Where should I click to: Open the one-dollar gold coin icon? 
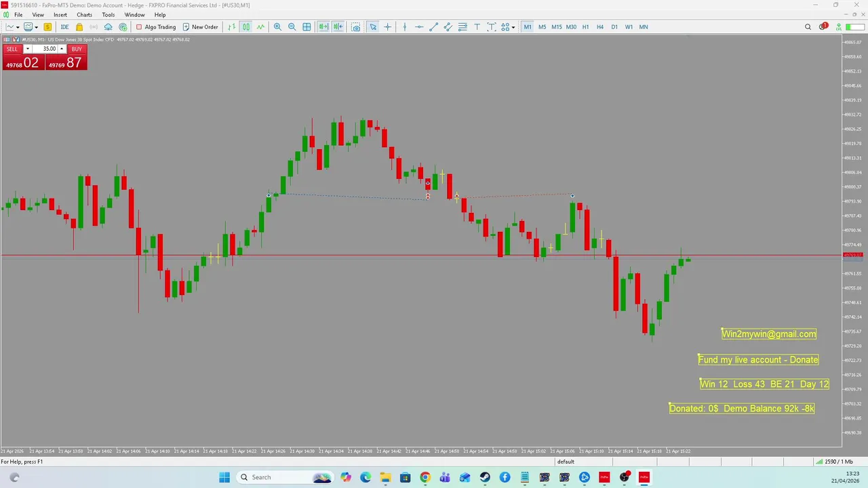tap(47, 27)
